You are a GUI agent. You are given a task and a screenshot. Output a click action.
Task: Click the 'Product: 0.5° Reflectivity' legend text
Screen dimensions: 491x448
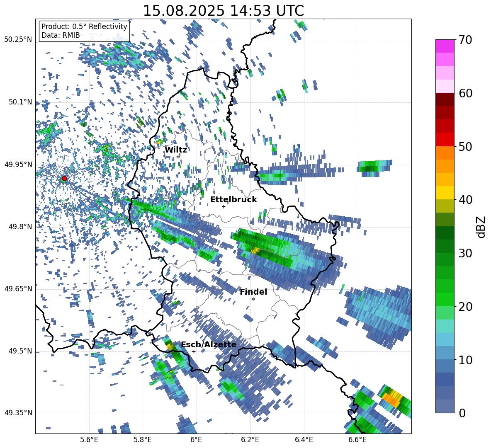click(x=84, y=27)
